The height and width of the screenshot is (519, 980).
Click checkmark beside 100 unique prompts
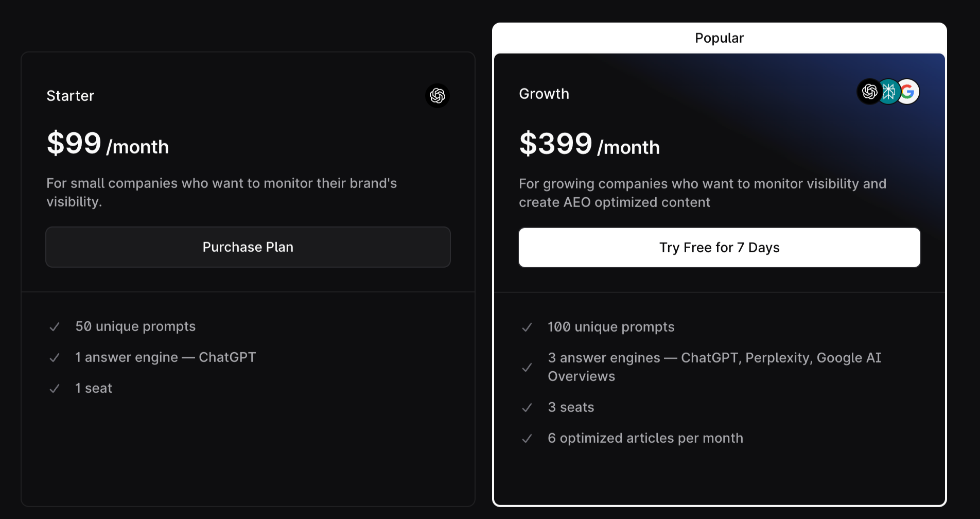(527, 327)
